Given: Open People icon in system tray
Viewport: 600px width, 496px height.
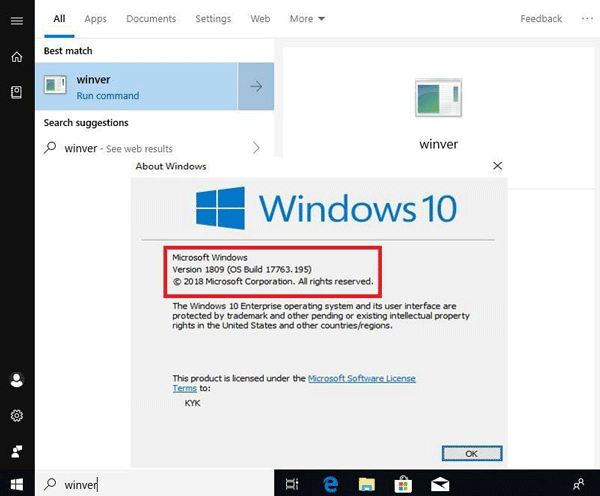Looking at the screenshot, I should tap(579, 484).
